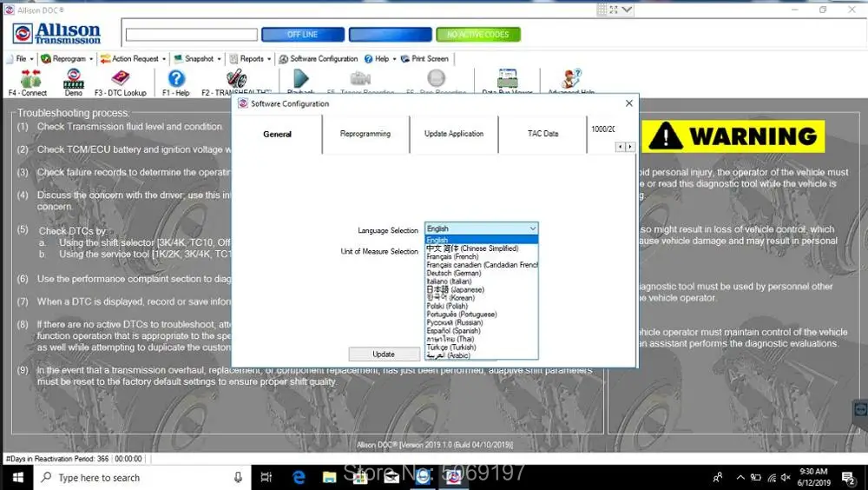
Task: Open Software Configuration from toolbar
Action: pyautogui.click(x=319, y=58)
